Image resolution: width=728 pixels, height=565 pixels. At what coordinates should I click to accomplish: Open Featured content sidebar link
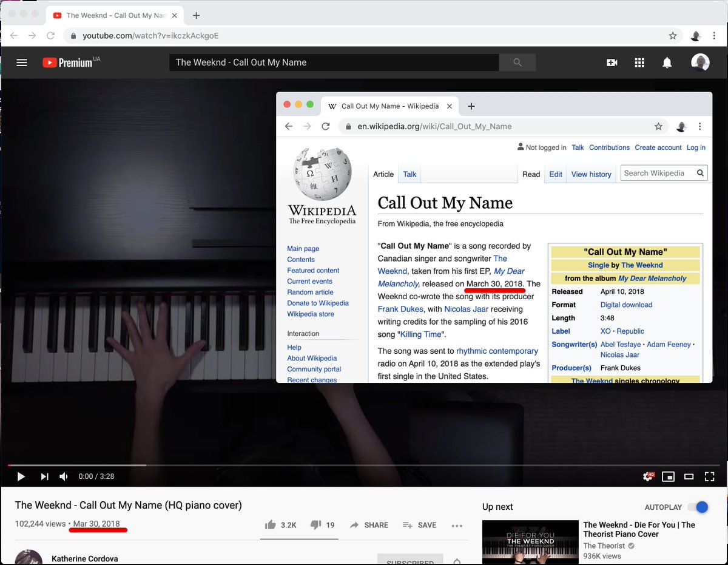313,271
